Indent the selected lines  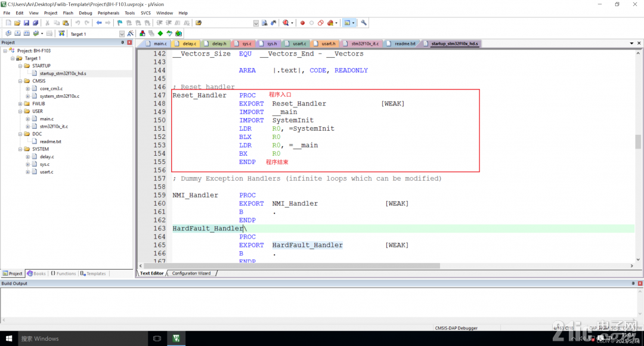[x=159, y=23]
